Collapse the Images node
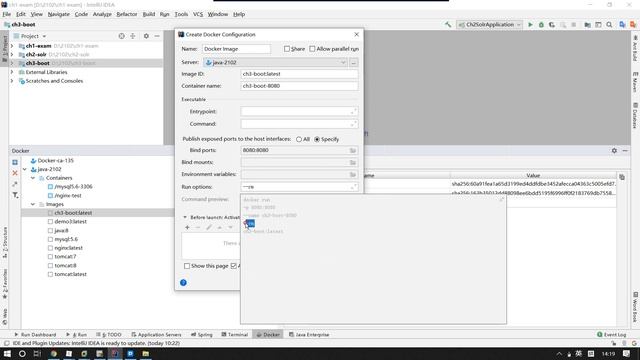640x360 pixels. (x=33, y=204)
